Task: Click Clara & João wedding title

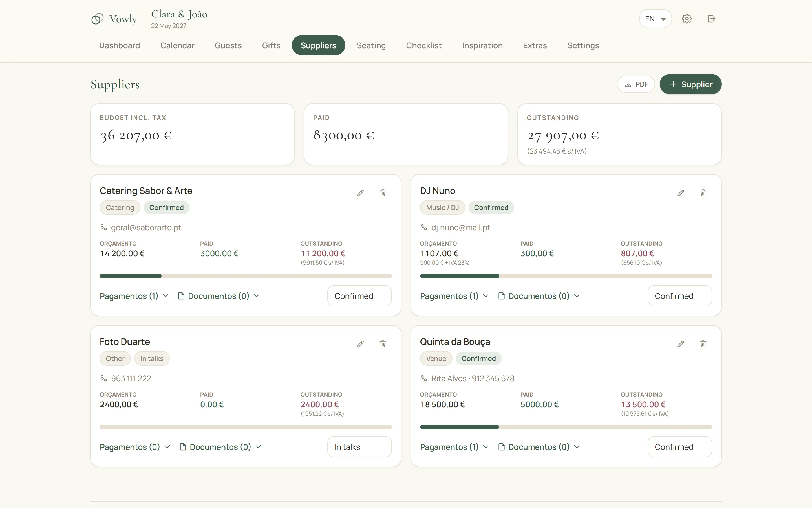Action: tap(179, 14)
